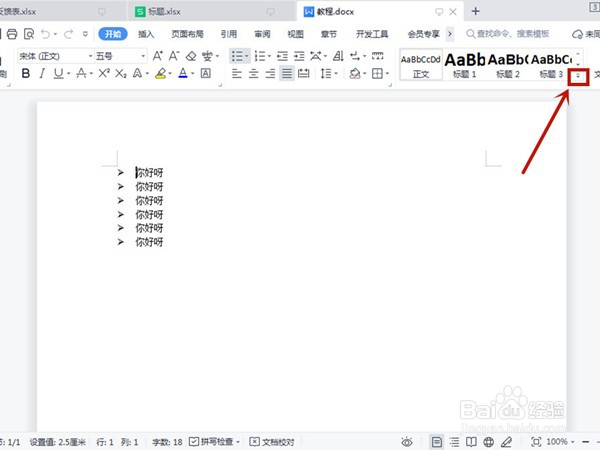The height and width of the screenshot is (450, 600).
Task: Decrease font size with A- icon
Action: (x=174, y=56)
